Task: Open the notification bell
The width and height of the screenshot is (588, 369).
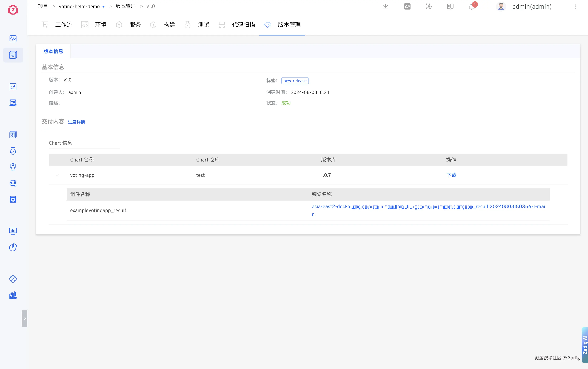Action: coord(471,7)
